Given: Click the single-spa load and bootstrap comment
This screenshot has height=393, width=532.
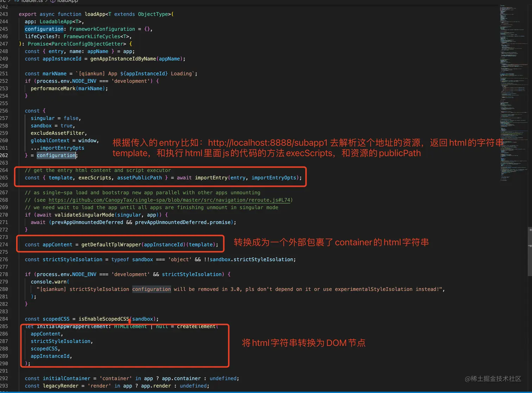Looking at the screenshot, I should [x=142, y=193].
